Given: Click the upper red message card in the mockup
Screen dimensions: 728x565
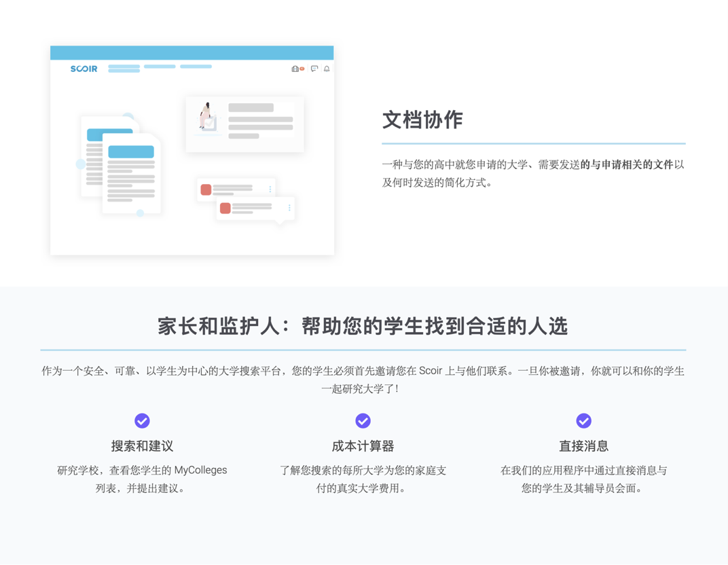Looking at the screenshot, I should 236,189.
